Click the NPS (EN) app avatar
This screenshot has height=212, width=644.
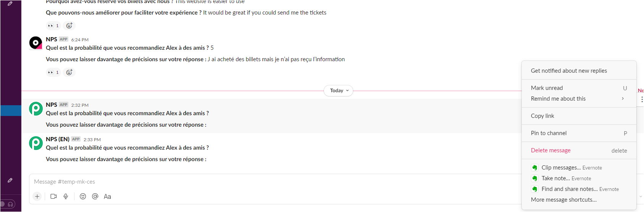(x=36, y=143)
